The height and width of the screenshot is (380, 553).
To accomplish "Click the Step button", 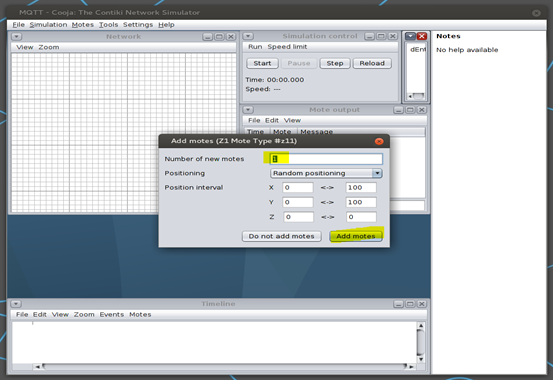I will click(335, 63).
